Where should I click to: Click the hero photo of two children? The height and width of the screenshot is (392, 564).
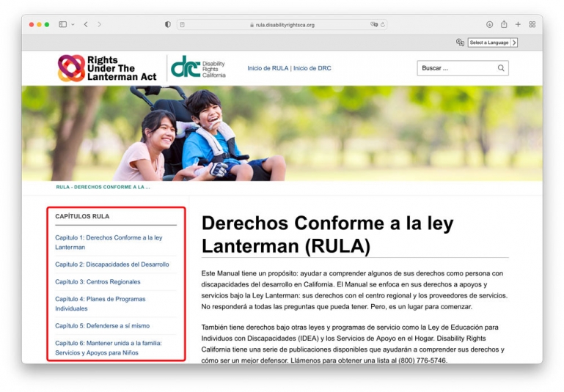(x=282, y=133)
